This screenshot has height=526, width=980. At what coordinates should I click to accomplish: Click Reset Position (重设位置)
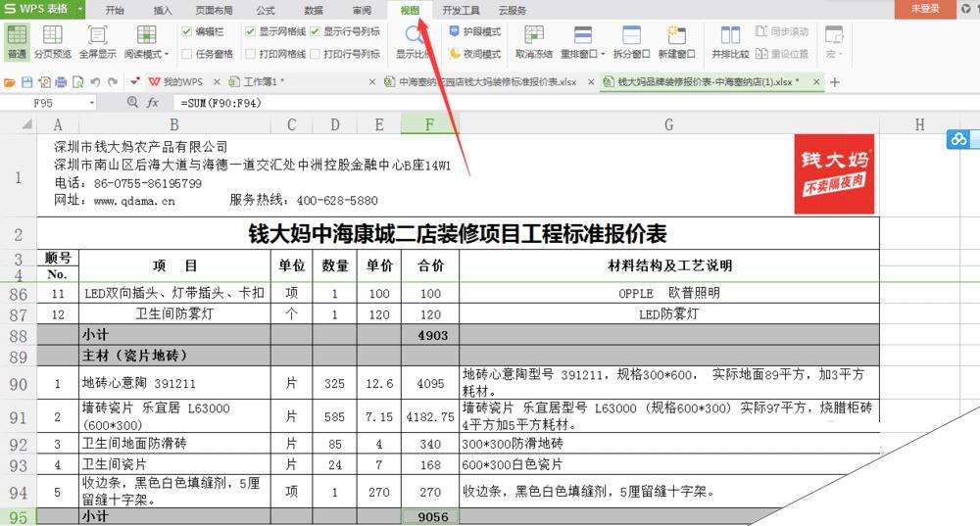pos(782,54)
